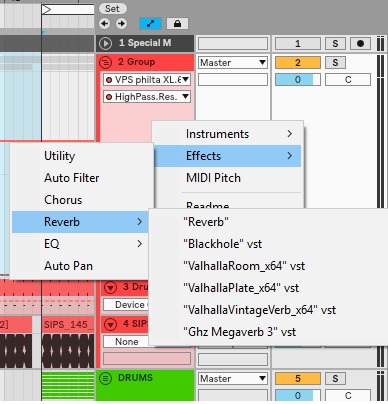Toggle track activator 2 on Group
The height and width of the screenshot is (404, 388).
click(x=298, y=62)
